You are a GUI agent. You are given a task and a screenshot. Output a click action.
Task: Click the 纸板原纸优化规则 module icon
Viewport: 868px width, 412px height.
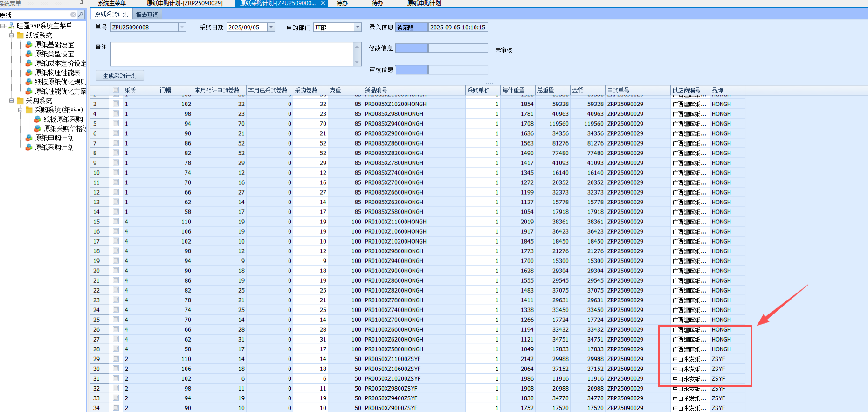coord(29,82)
